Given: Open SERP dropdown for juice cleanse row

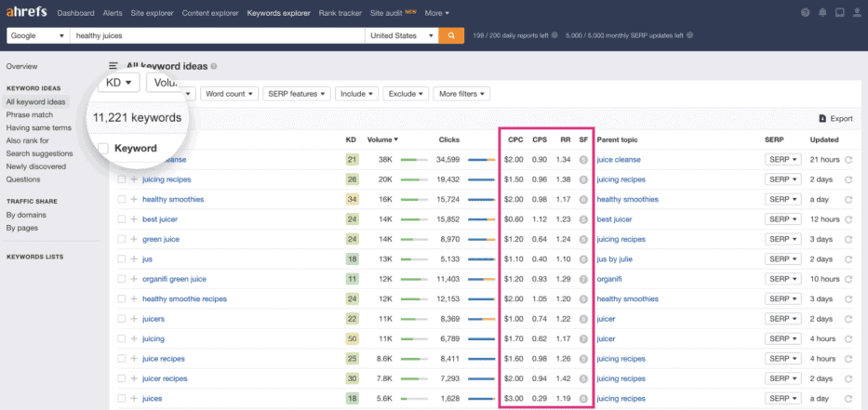Looking at the screenshot, I should pos(783,159).
